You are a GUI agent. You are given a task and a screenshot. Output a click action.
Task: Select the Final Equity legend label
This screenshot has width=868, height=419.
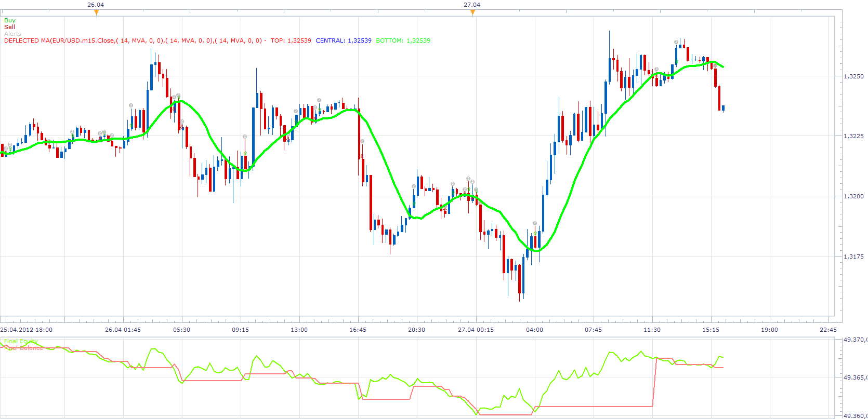[21, 342]
